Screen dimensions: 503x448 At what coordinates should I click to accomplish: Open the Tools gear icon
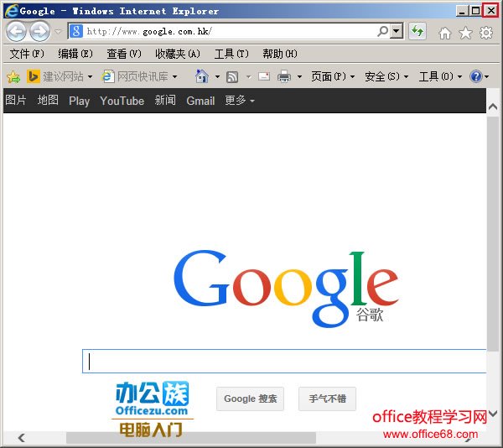click(486, 33)
